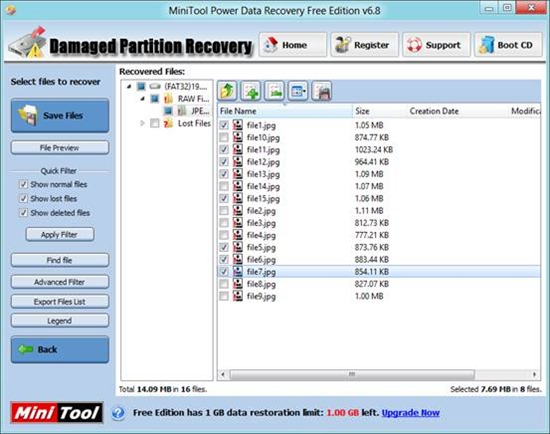
Task: Click the Lost Files folder icon
Action: (168, 123)
